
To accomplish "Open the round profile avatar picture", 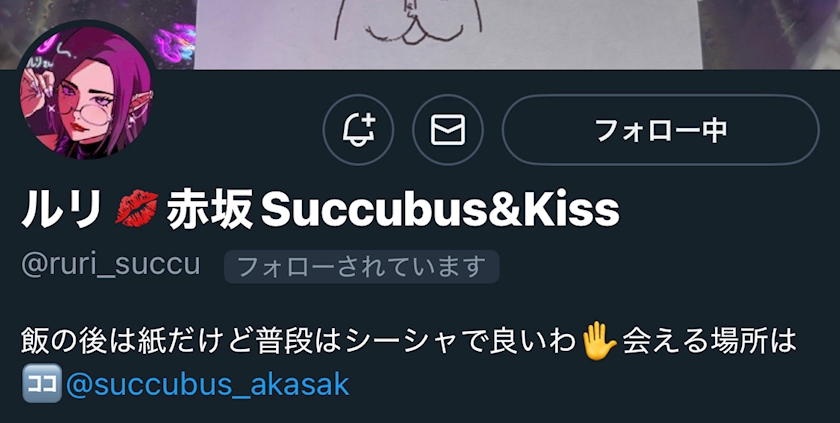I will pos(87,91).
